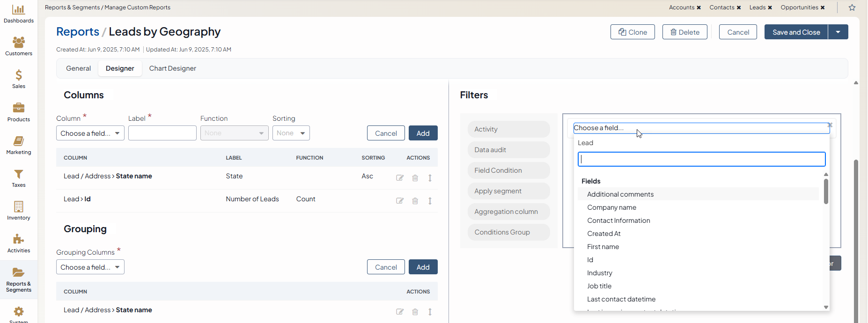The image size is (868, 323).
Task: Click the Taxes funnel icon
Action: click(19, 174)
